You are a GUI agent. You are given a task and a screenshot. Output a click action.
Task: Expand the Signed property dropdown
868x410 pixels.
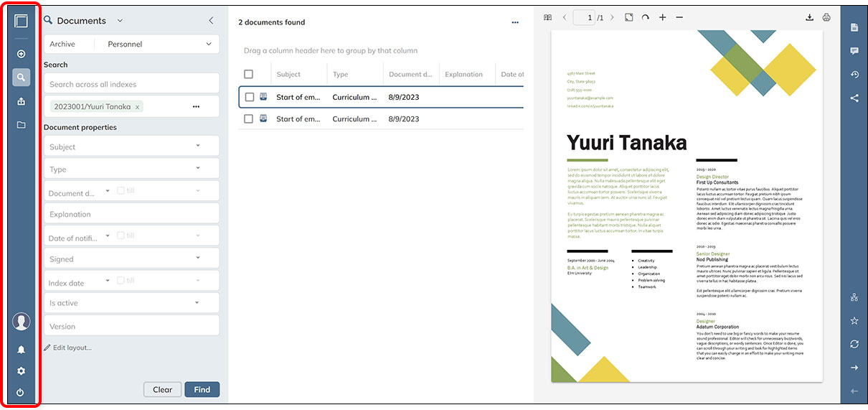click(198, 258)
